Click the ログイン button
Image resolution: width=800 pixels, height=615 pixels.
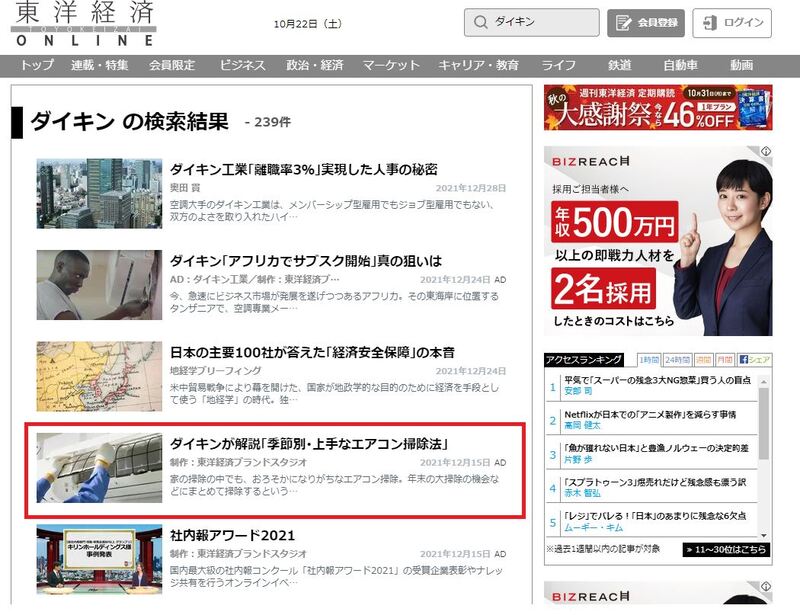pos(732,23)
